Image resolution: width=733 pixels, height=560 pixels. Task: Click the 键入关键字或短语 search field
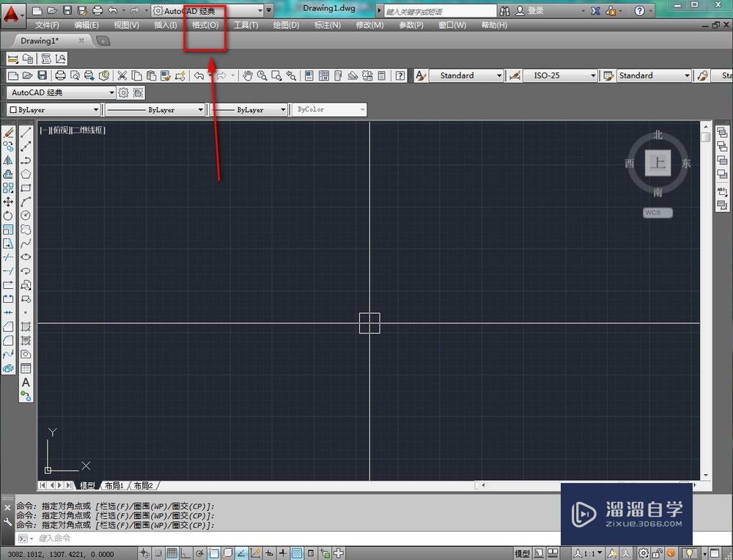coord(440,11)
